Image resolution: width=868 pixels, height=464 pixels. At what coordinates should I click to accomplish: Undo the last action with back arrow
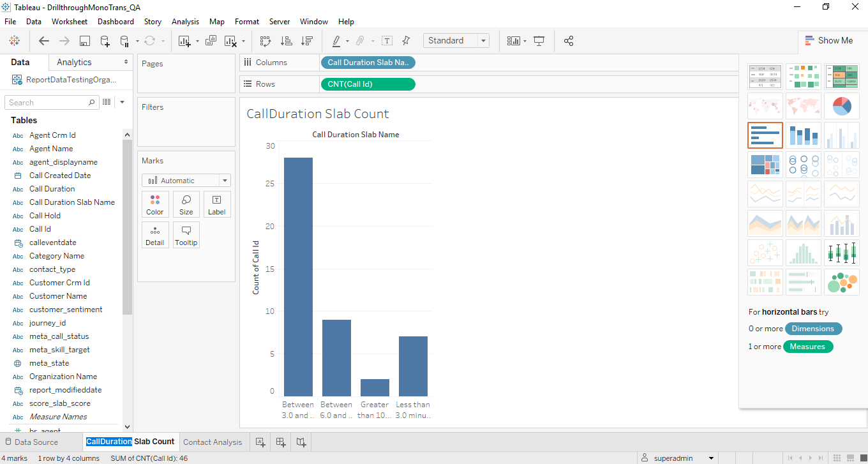tap(44, 41)
